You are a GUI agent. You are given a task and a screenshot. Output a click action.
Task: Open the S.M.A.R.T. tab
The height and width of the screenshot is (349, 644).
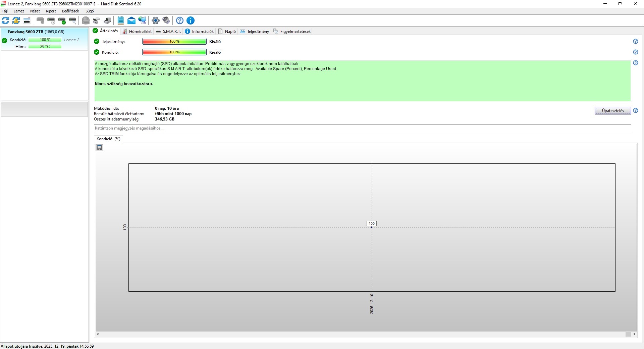click(x=169, y=31)
